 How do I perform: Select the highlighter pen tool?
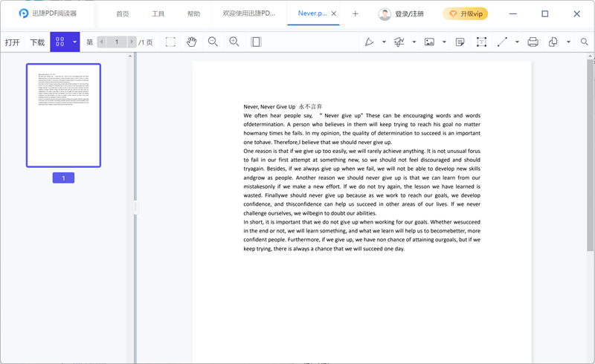click(369, 42)
